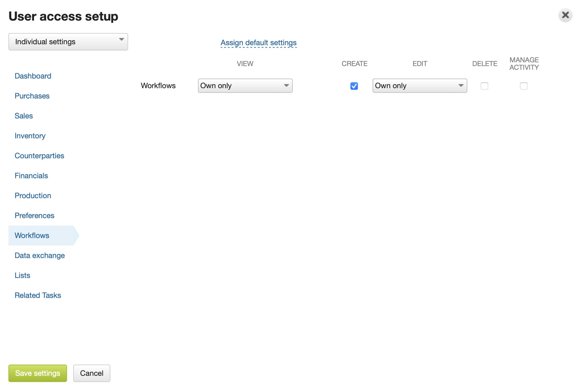Switch to the Lists section

(x=22, y=275)
